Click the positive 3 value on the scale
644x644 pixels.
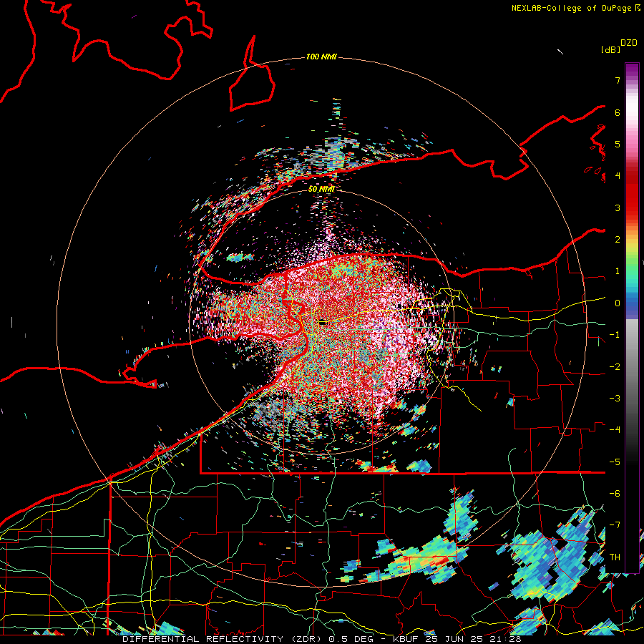pos(618,208)
